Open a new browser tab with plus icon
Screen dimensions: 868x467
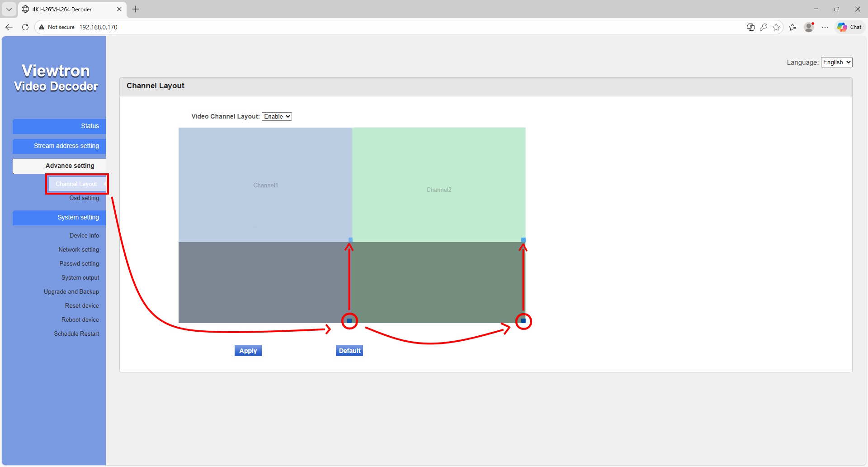[x=136, y=9]
